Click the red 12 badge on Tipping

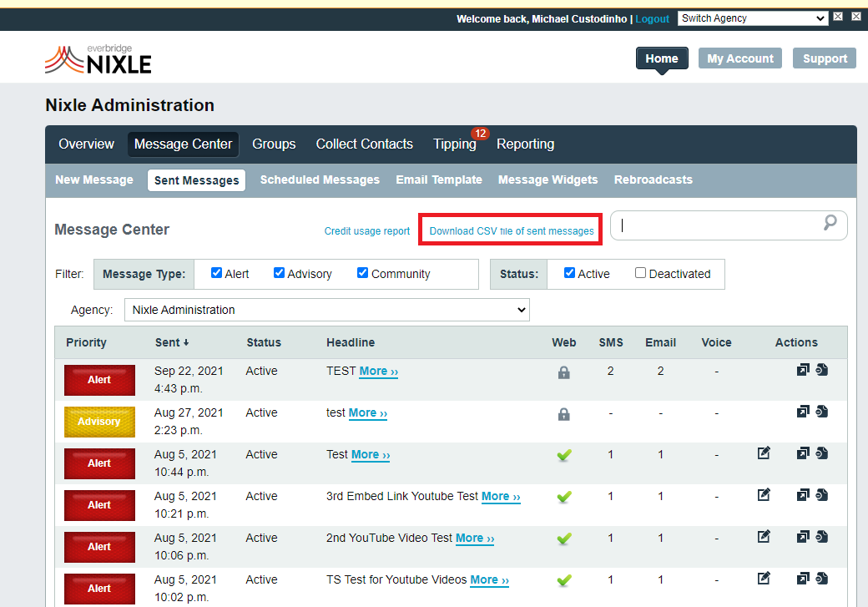[480, 134]
